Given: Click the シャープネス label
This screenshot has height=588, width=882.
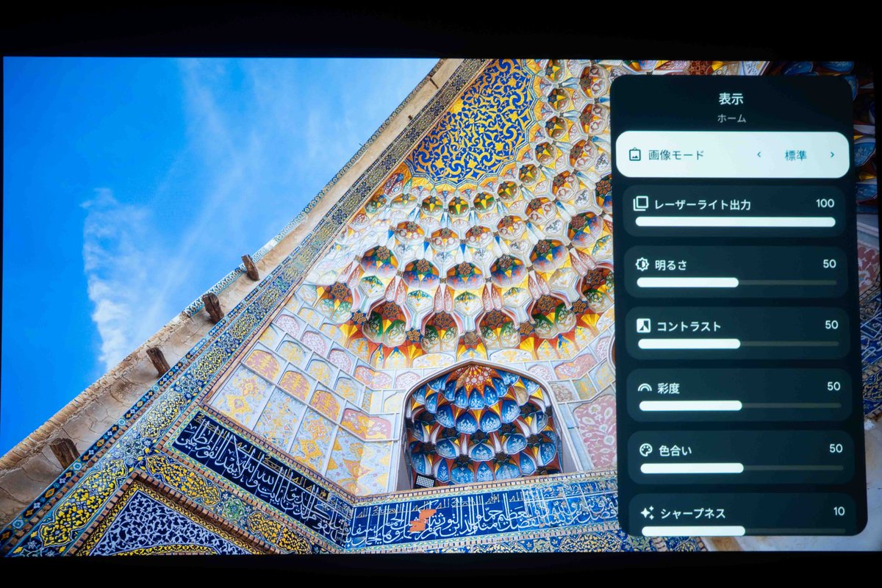Looking at the screenshot, I should coord(694,513).
